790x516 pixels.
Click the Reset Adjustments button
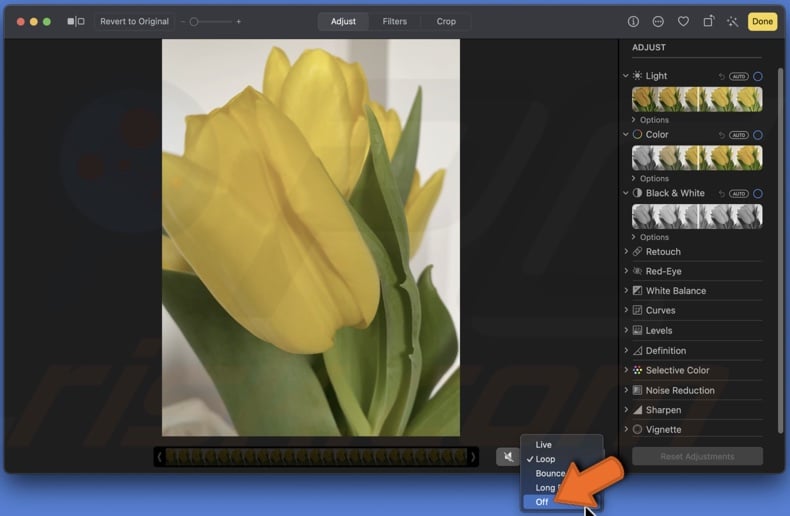point(697,457)
